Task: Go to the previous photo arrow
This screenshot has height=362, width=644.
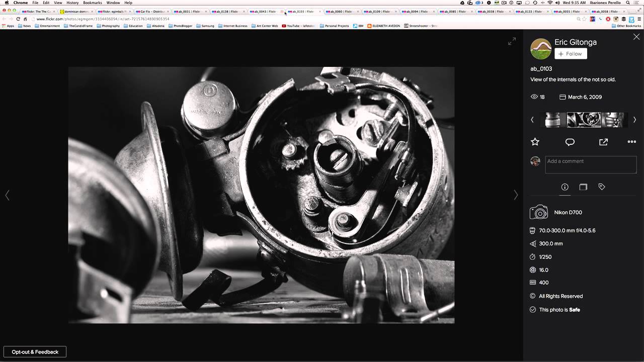Action: (x=7, y=195)
